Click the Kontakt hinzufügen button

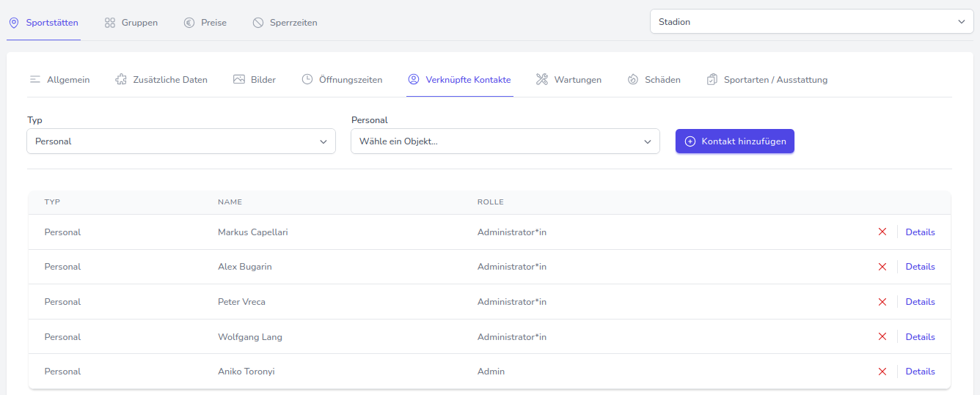[734, 141]
